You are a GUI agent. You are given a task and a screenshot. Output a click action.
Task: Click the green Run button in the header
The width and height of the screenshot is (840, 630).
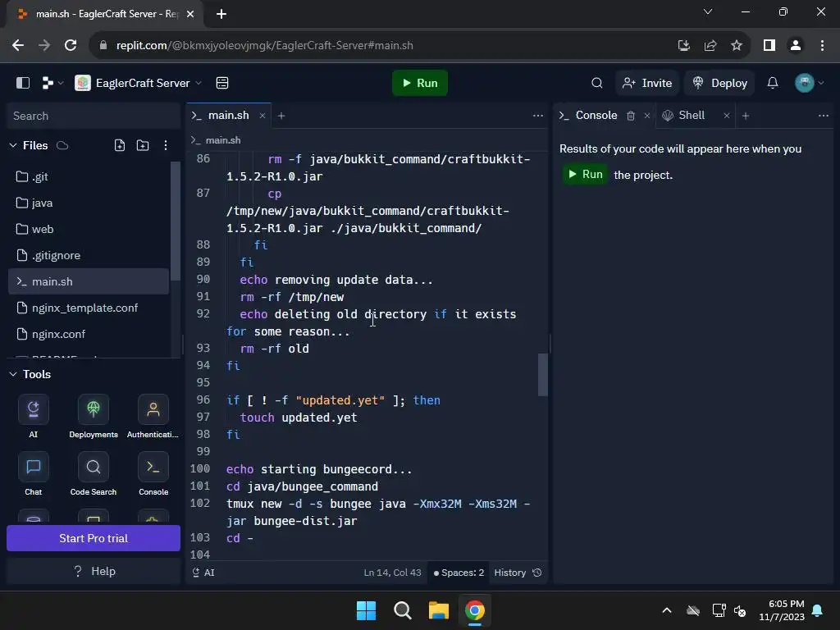(420, 83)
